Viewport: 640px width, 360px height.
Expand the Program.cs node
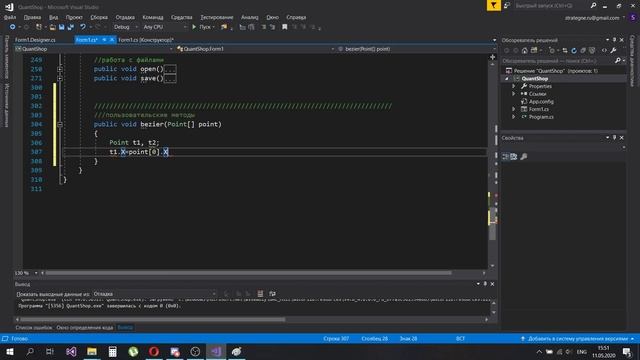514,117
